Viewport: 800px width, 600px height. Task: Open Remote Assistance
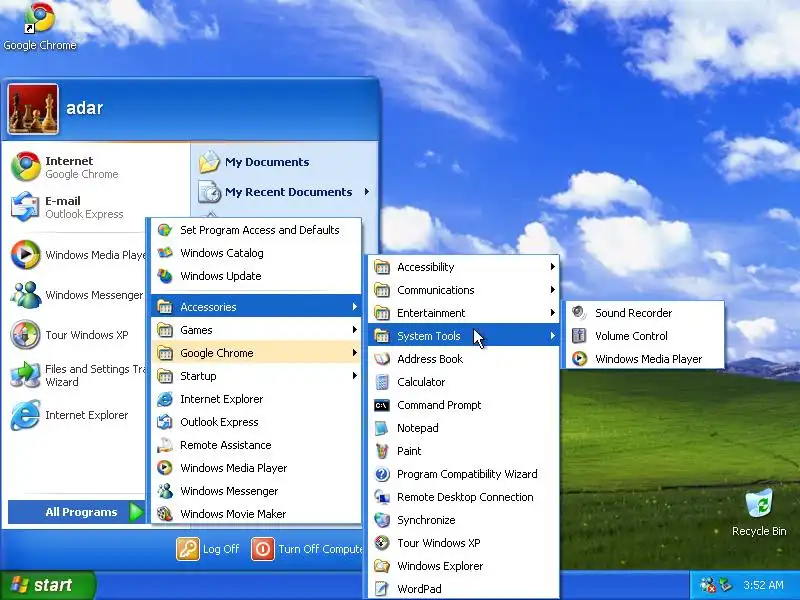coord(257,445)
